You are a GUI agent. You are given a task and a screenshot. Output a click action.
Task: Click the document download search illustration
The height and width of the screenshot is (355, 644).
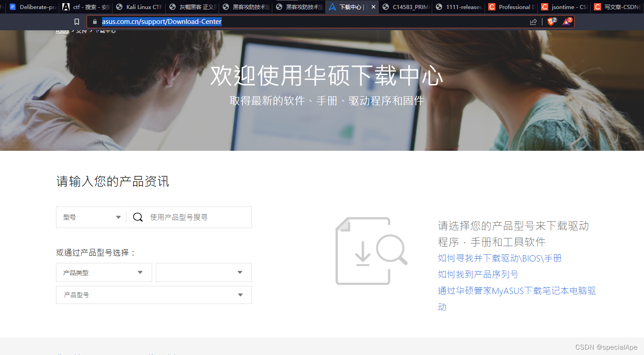(x=371, y=251)
